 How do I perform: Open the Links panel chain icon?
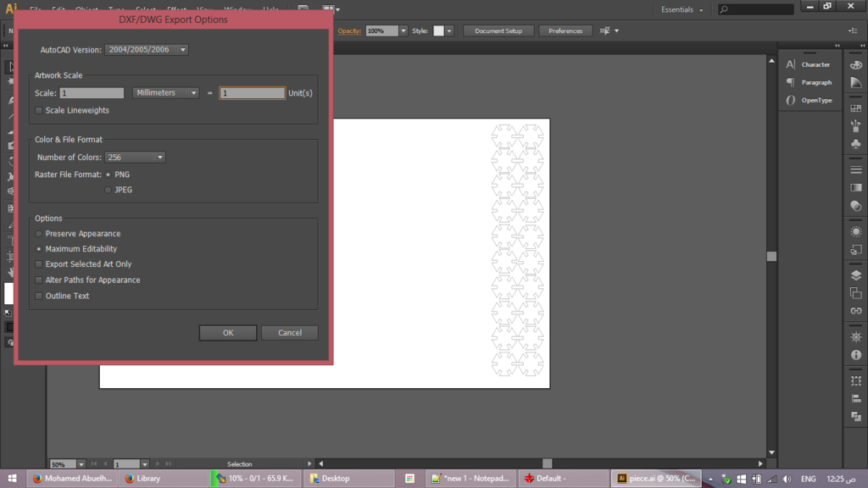pyautogui.click(x=856, y=311)
